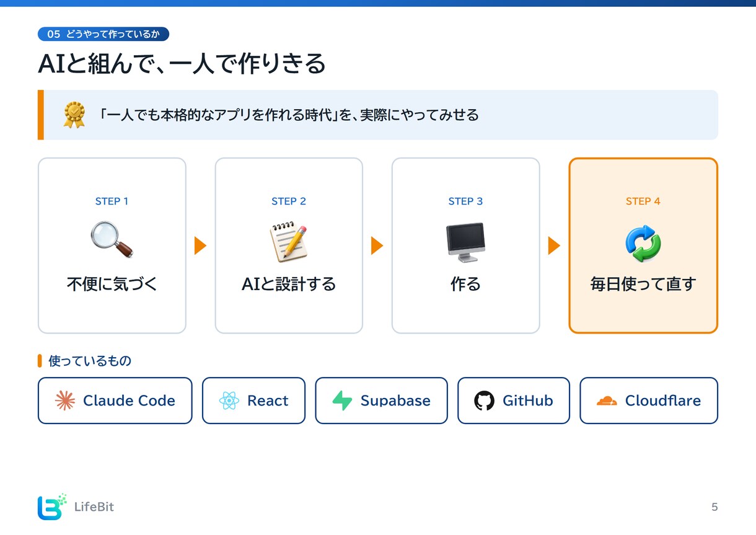Viewport: 756px width, 535px height.
Task: Select the Supabase chip
Action: coord(381,400)
